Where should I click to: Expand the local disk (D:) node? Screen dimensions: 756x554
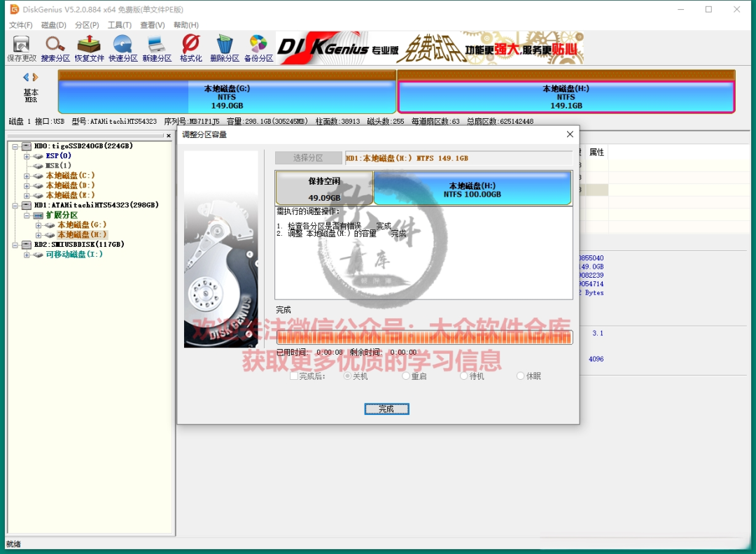27,185
